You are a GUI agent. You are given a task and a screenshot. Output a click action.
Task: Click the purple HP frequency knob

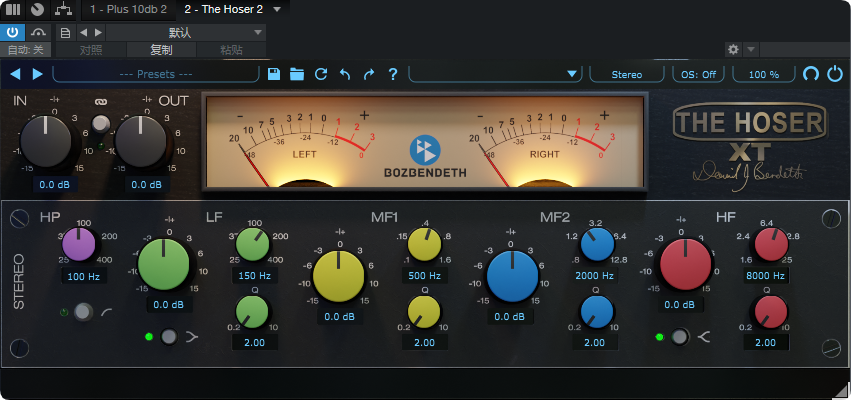click(x=79, y=244)
